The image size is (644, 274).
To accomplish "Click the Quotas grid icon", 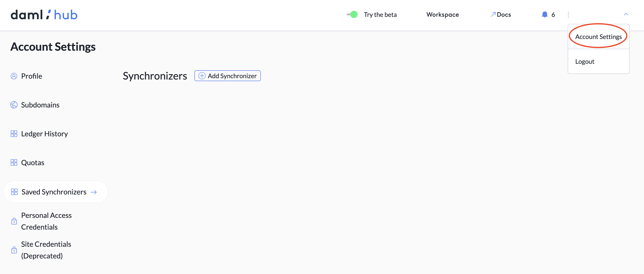I will [14, 162].
